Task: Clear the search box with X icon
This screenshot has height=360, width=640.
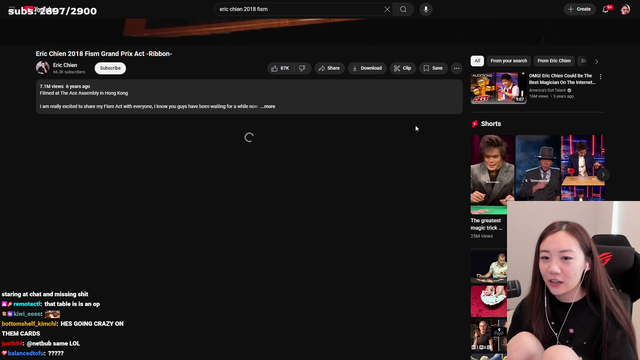Action: (x=387, y=9)
